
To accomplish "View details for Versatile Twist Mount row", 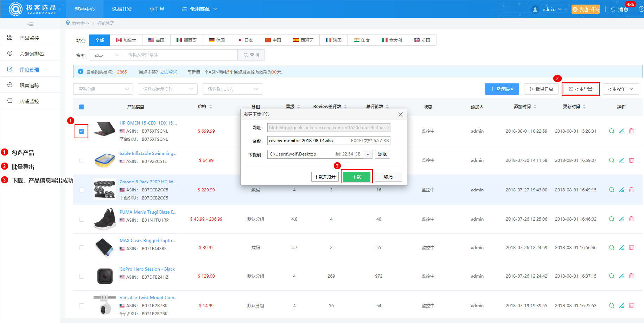I will coord(612,305).
